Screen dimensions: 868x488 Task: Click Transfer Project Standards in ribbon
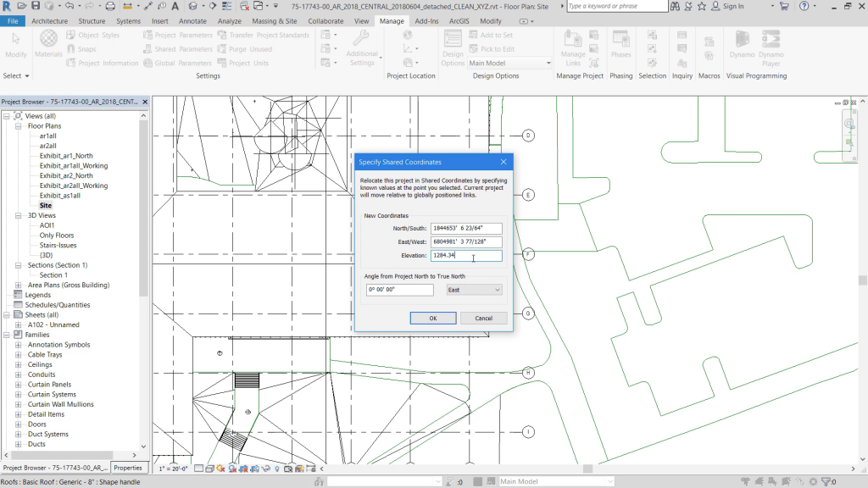pyautogui.click(x=264, y=35)
